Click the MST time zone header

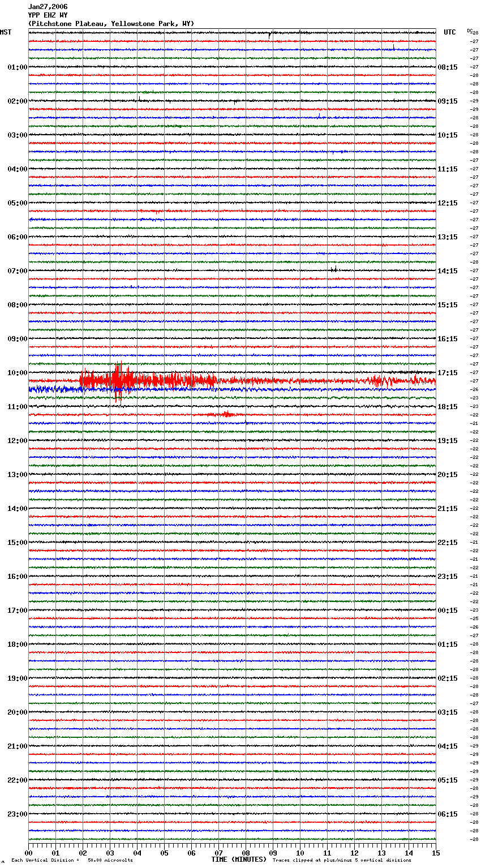(x=6, y=32)
